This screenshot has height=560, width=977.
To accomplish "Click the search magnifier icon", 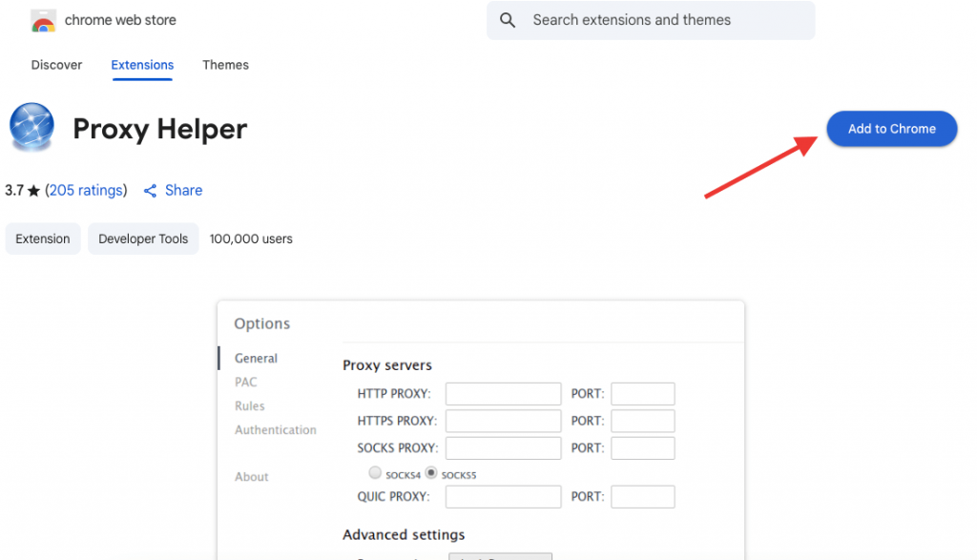I will [x=508, y=21].
